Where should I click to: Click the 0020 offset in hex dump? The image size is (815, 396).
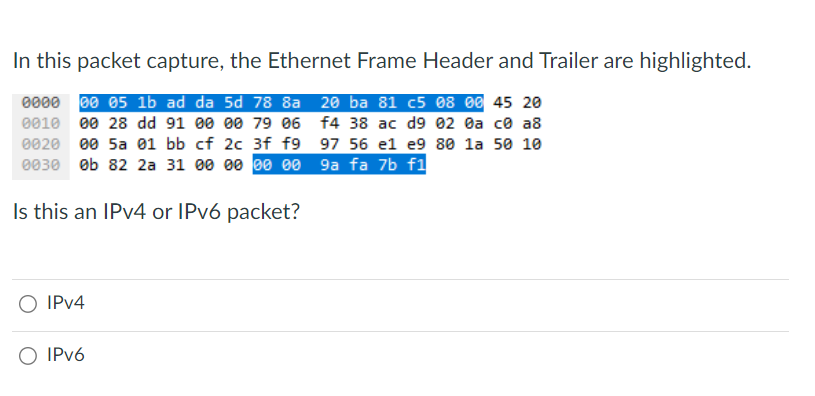click(41, 144)
